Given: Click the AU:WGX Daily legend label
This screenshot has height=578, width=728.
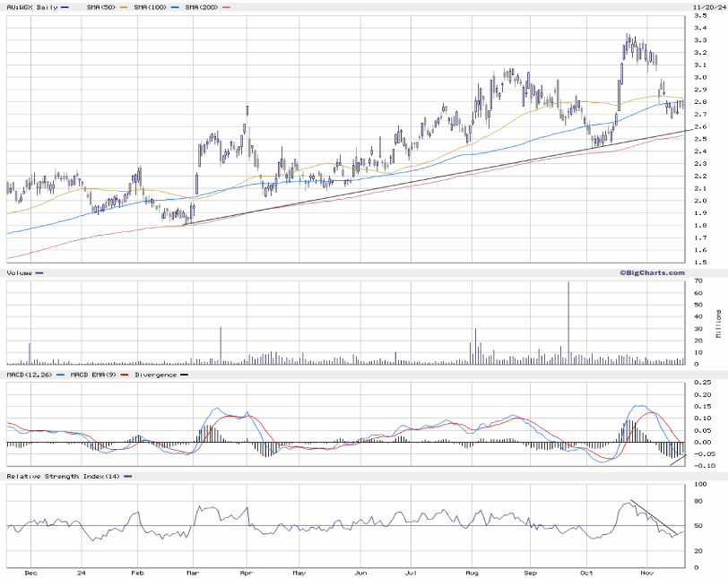Looking at the screenshot, I should click(28, 7).
